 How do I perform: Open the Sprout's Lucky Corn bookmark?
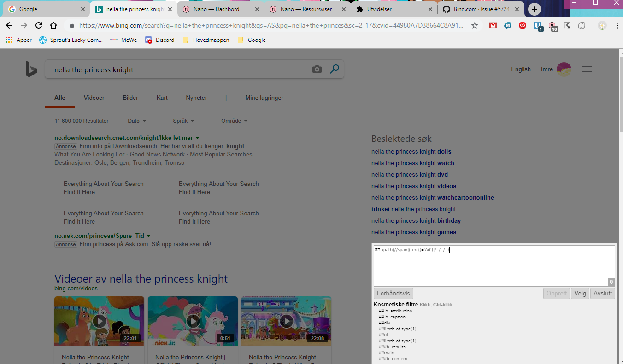pyautogui.click(x=71, y=40)
